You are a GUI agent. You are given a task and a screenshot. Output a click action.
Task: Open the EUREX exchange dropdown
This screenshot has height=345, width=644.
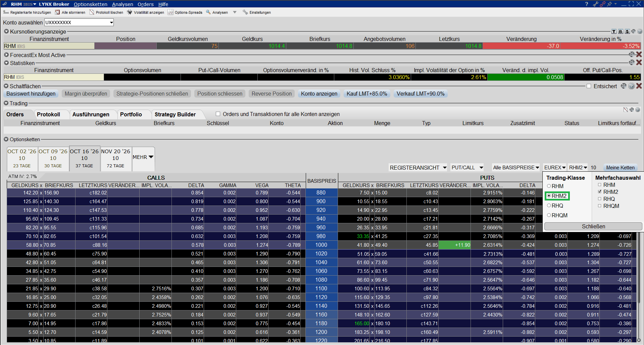(x=555, y=167)
